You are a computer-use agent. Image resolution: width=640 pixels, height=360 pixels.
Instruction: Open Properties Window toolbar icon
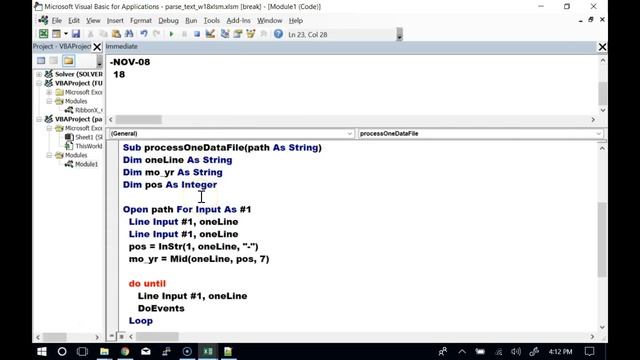tap(238, 34)
